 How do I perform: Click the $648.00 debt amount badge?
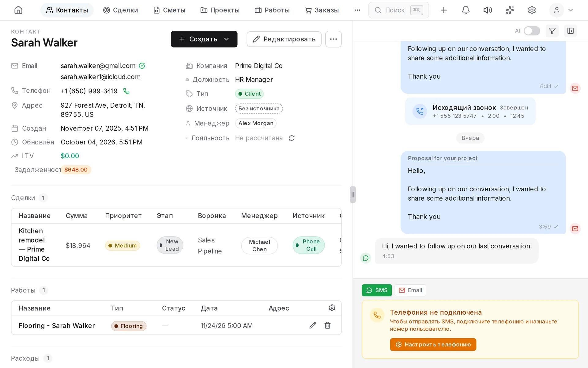(x=76, y=170)
